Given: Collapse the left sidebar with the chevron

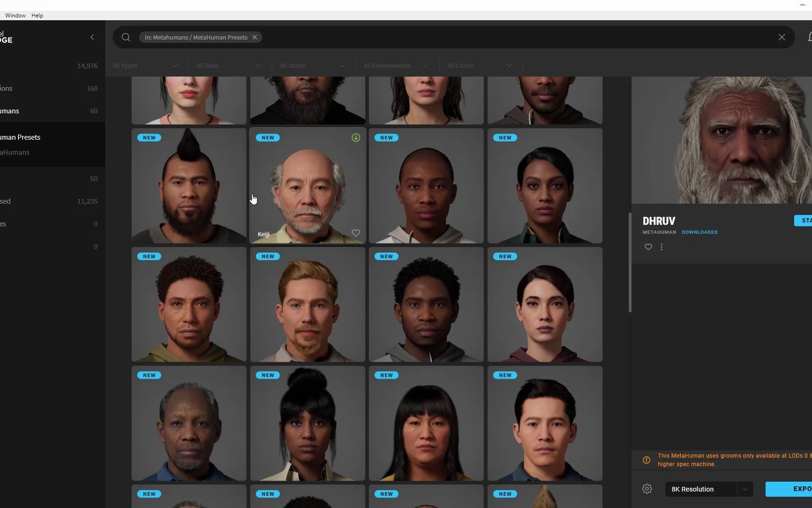Looking at the screenshot, I should tap(92, 37).
